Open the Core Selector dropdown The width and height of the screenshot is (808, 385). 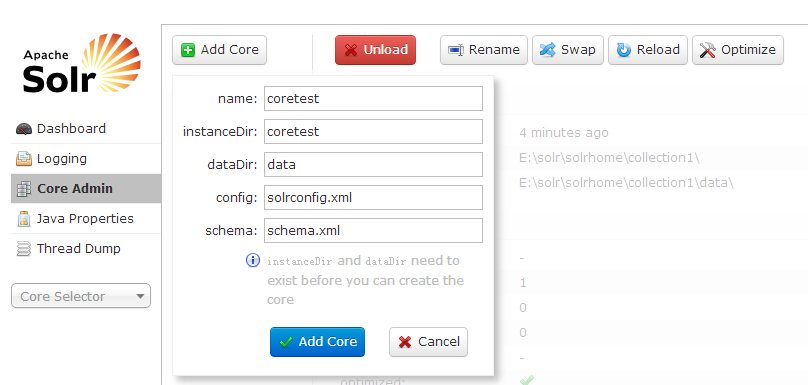coord(81,296)
